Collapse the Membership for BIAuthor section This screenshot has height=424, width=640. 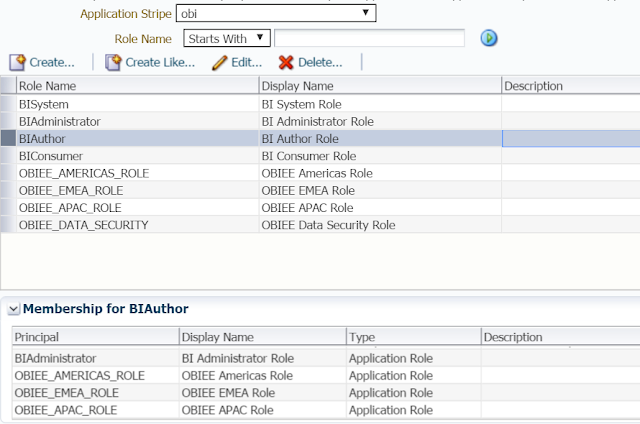13,309
